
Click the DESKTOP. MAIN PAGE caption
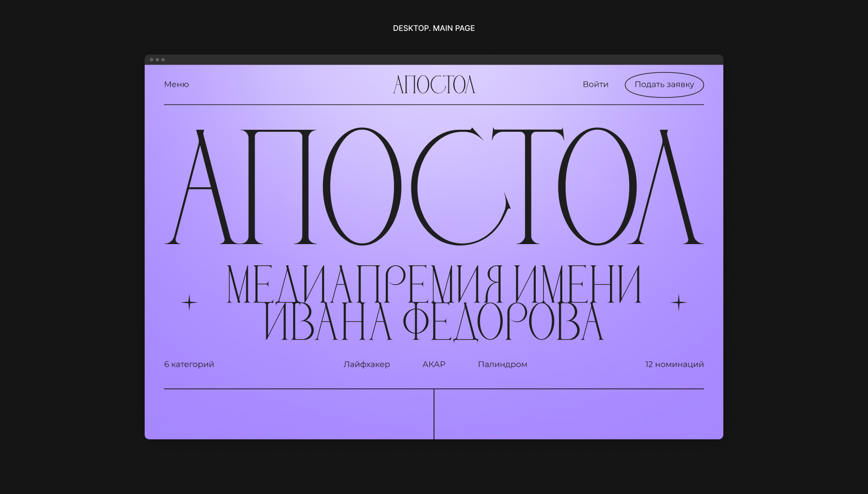[x=434, y=28]
